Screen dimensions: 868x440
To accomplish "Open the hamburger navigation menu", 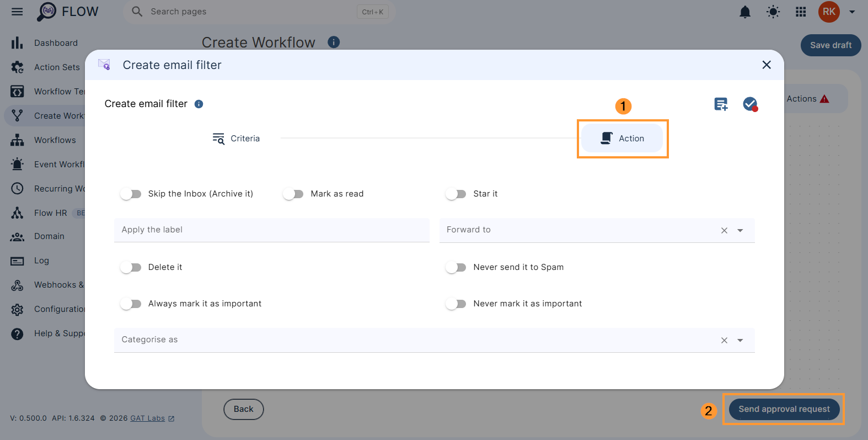I will (x=17, y=12).
